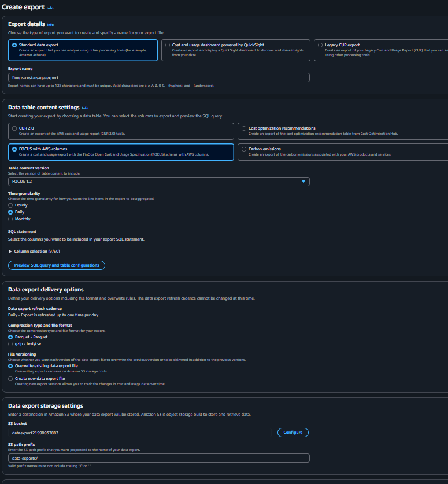Screen dimensions: 448x484
Task: Select the Legacy CUR export option
Action: click(x=320, y=45)
